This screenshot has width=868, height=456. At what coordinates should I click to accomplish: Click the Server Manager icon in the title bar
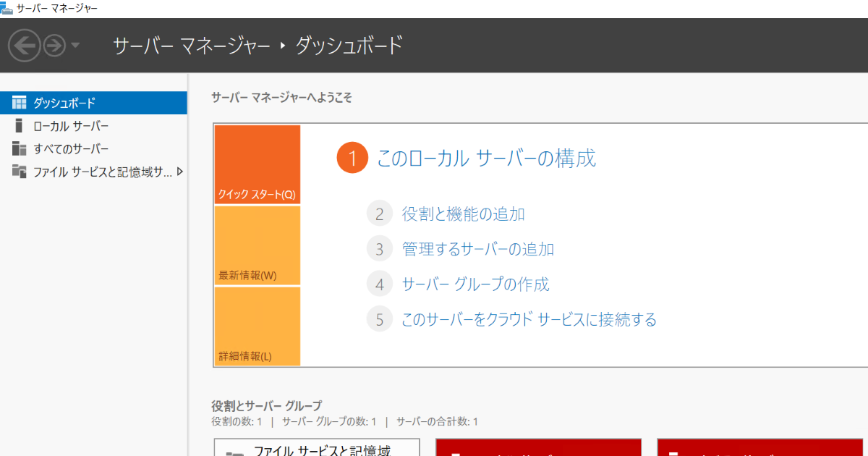coord(6,7)
